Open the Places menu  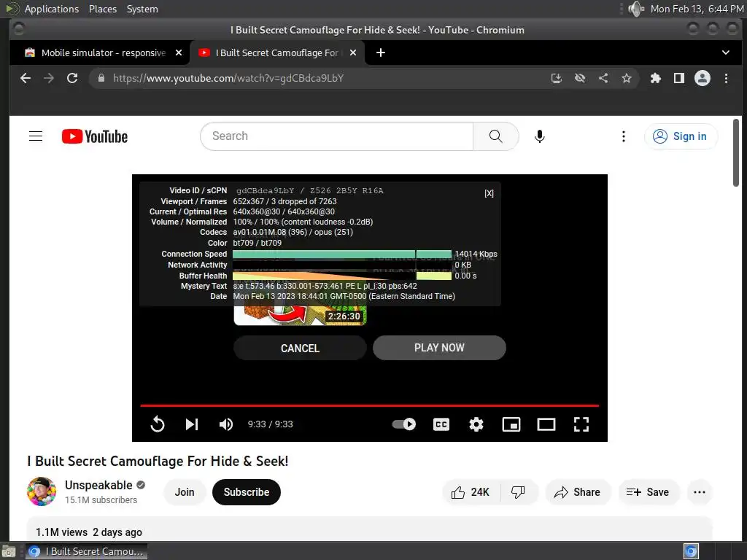[103, 9]
